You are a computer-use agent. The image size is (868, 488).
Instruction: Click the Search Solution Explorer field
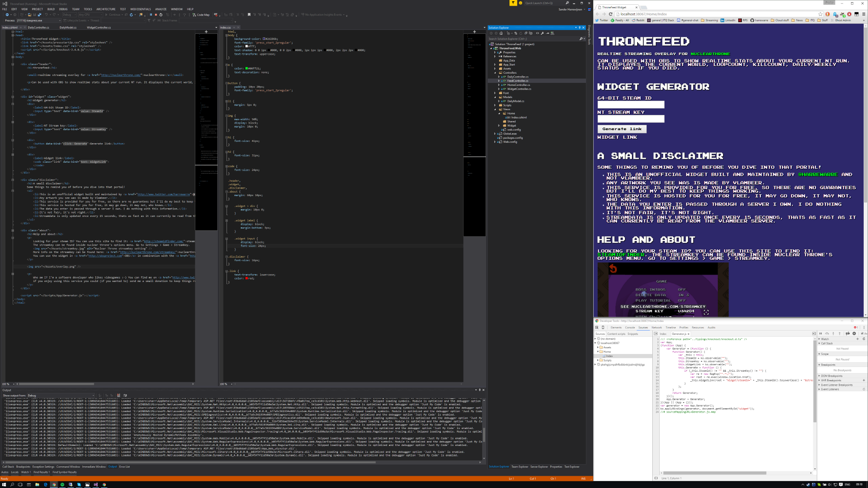pyautogui.click(x=533, y=39)
